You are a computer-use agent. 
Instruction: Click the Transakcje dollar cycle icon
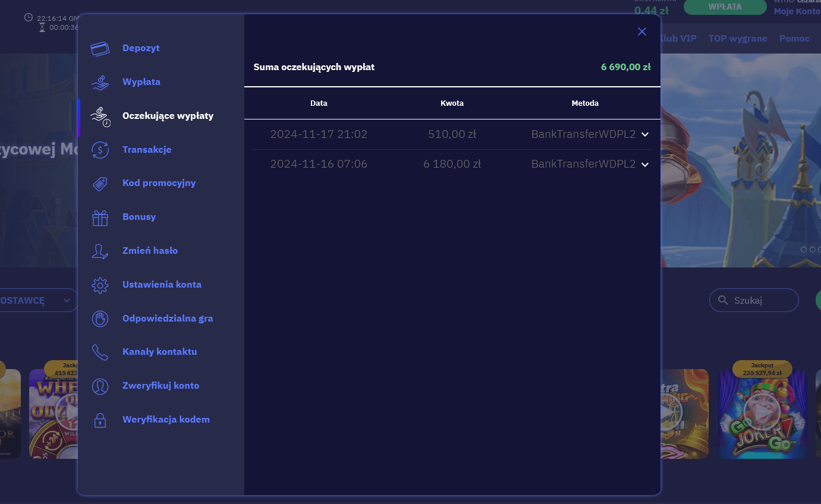coord(100,150)
